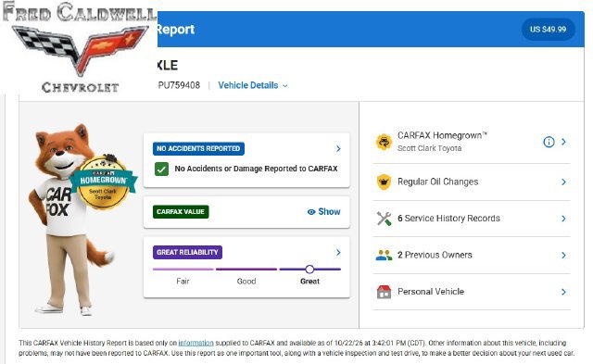Expand the No Accidents Reported card chevron
Screen dimensions: 593x364
[x=338, y=149]
